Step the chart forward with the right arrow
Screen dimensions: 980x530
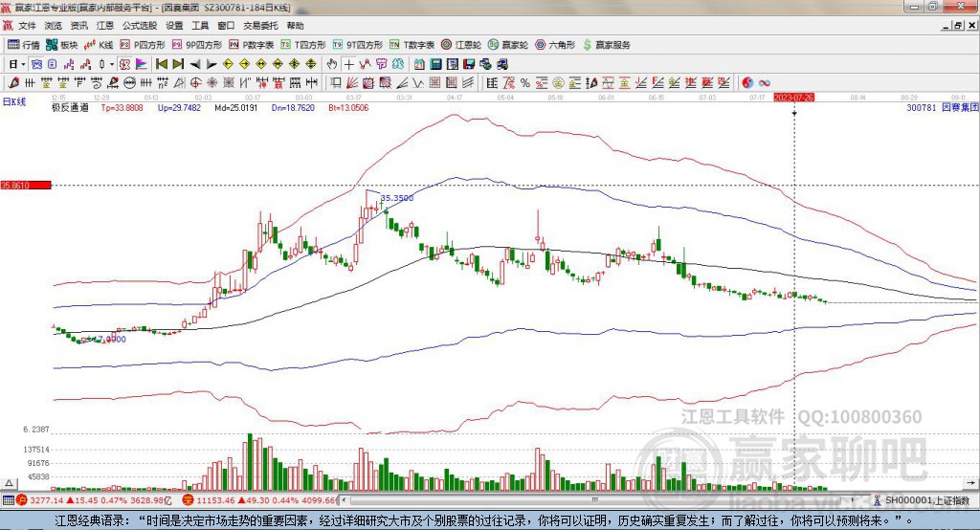click(x=212, y=64)
